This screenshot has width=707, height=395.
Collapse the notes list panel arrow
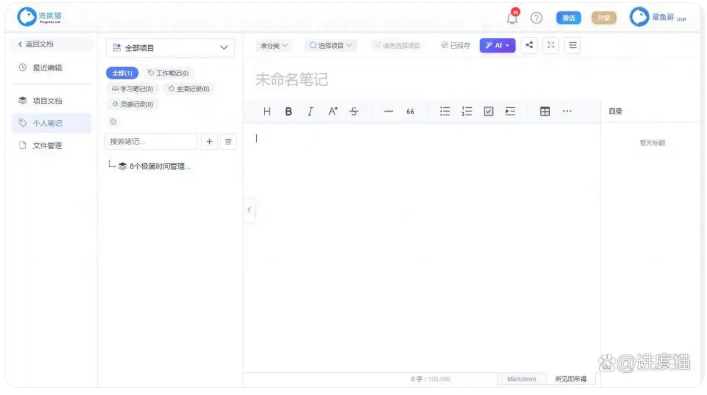click(x=249, y=210)
